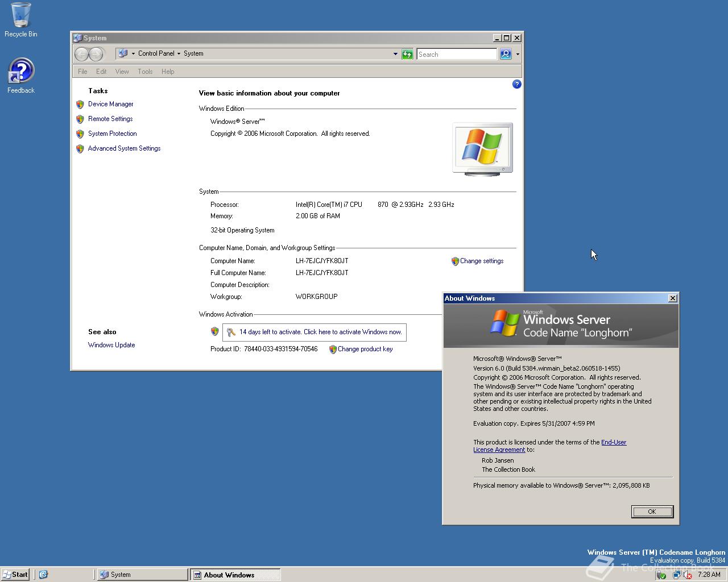
Task: Click the System breadcrumb segment
Action: [x=193, y=53]
